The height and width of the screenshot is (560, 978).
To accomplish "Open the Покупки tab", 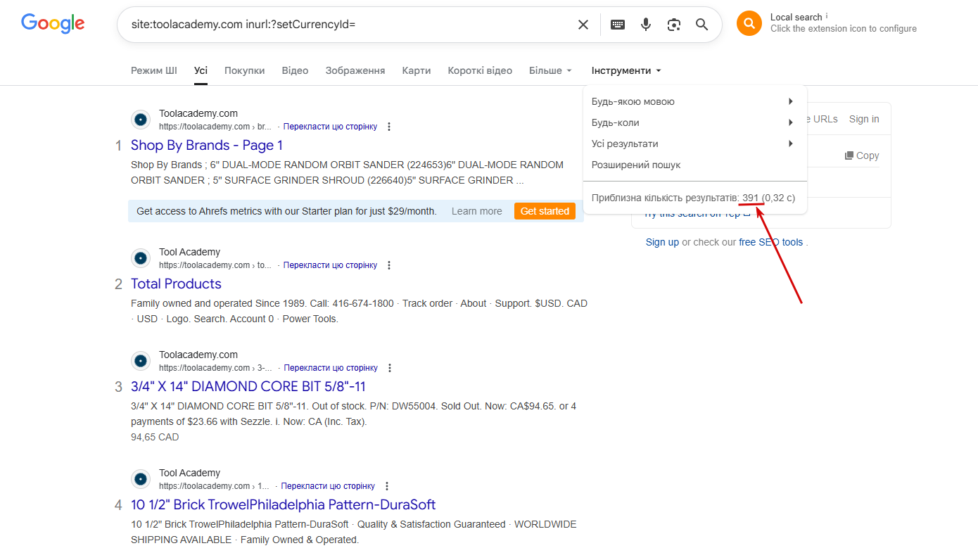I will point(245,70).
